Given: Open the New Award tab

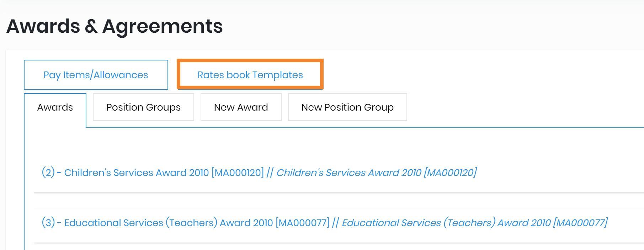Looking at the screenshot, I should [241, 107].
